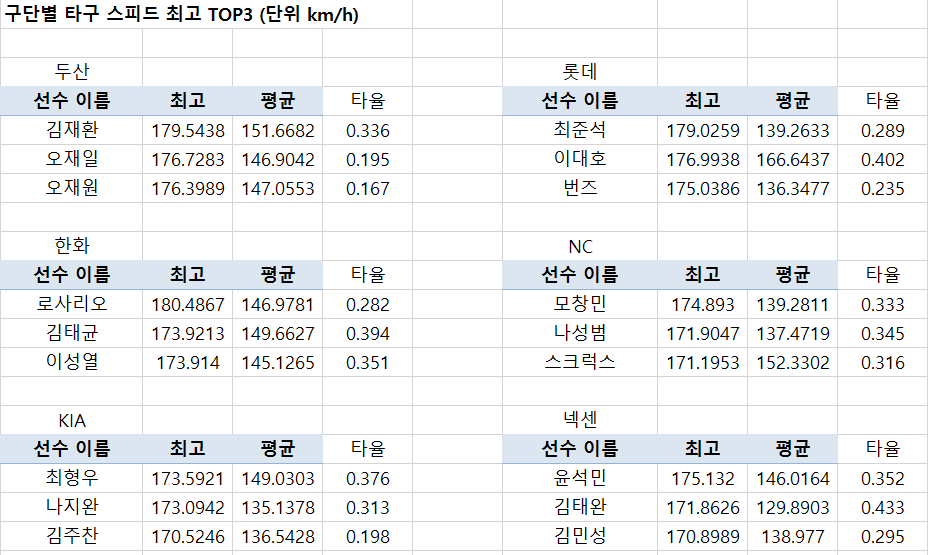Viewport: 928px width, 555px height.
Task: Select player name cell 나지완
Action: (x=72, y=507)
